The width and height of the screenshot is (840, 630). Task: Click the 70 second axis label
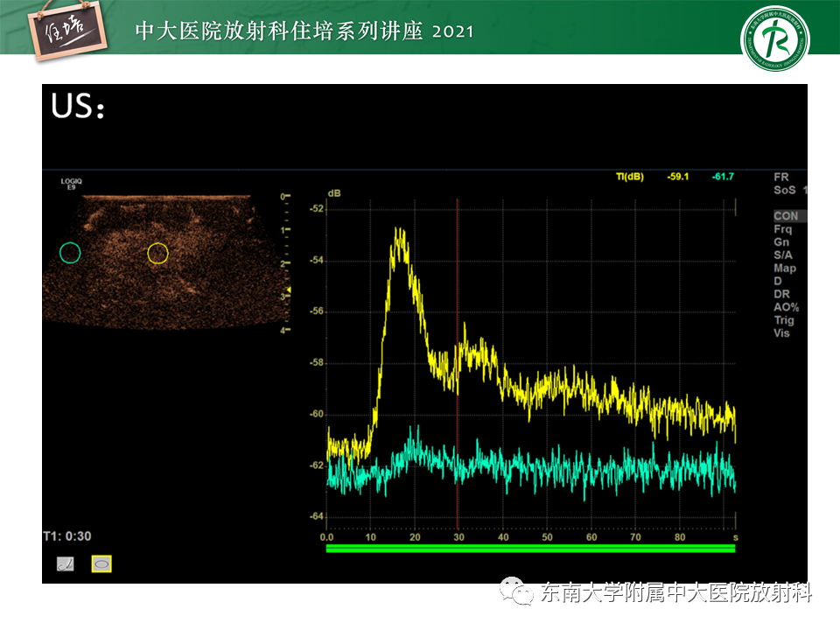[x=635, y=537]
